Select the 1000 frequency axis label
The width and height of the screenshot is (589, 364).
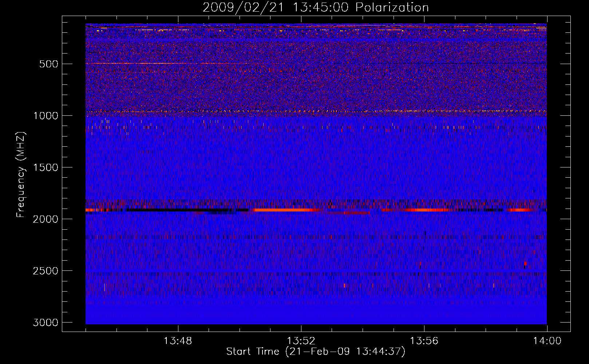tap(46, 116)
